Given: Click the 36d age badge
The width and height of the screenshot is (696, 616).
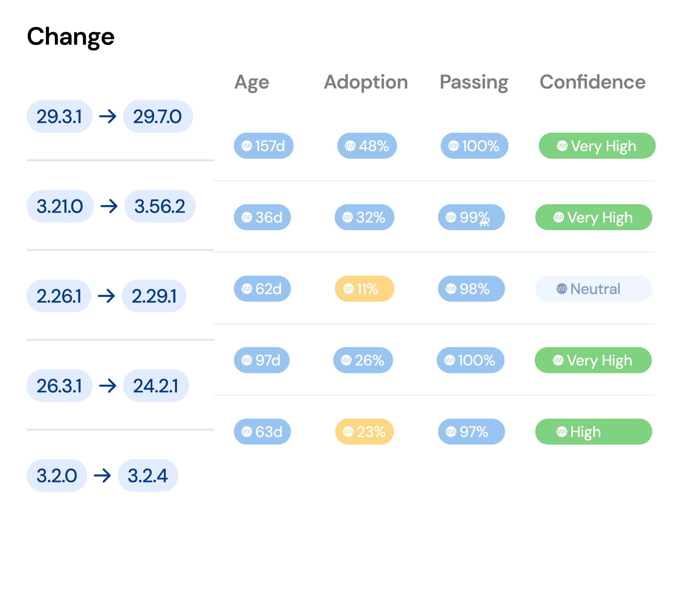Looking at the screenshot, I should pos(262,217).
